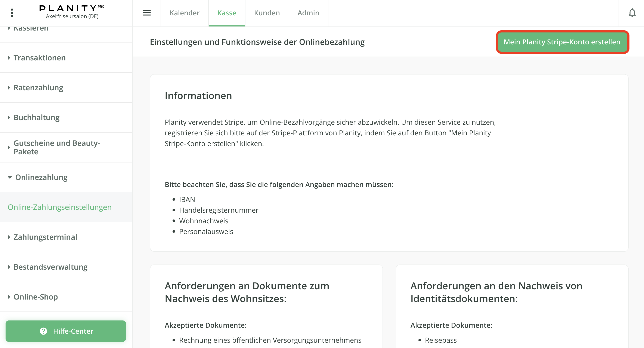644x348 pixels.
Task: Switch to the Kunden tab
Action: pyautogui.click(x=267, y=13)
